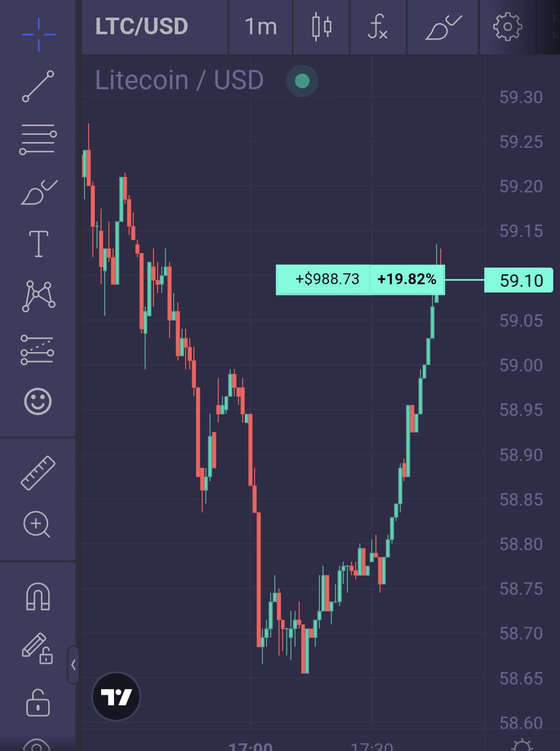Select the Text annotation tool
Screen dimensions: 560x751
tap(38, 244)
